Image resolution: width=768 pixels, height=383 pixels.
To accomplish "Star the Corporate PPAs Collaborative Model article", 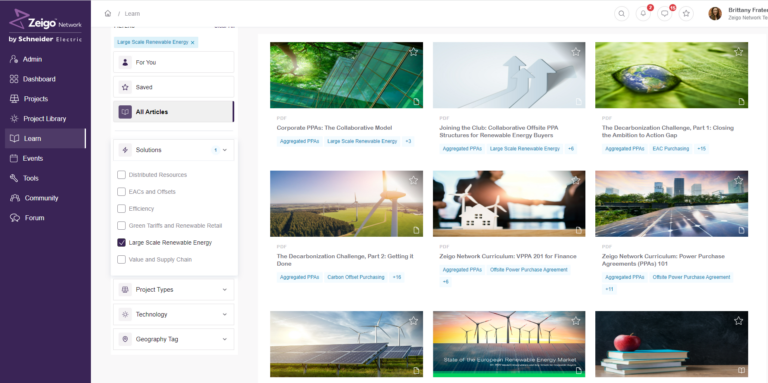I will point(413,51).
